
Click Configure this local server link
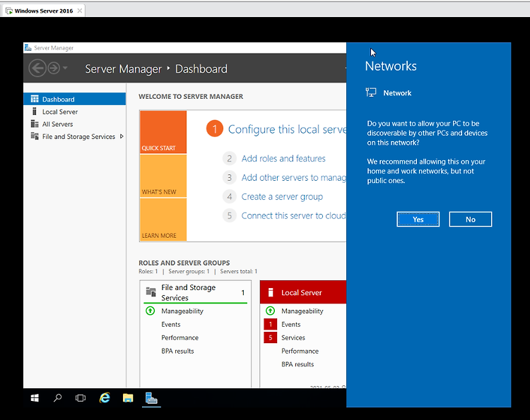[287, 129]
